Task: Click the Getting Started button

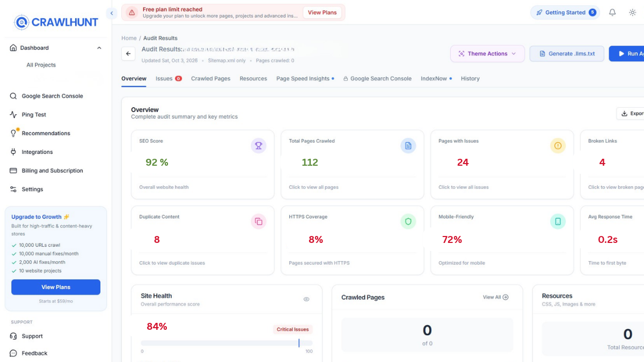Action: point(565,12)
